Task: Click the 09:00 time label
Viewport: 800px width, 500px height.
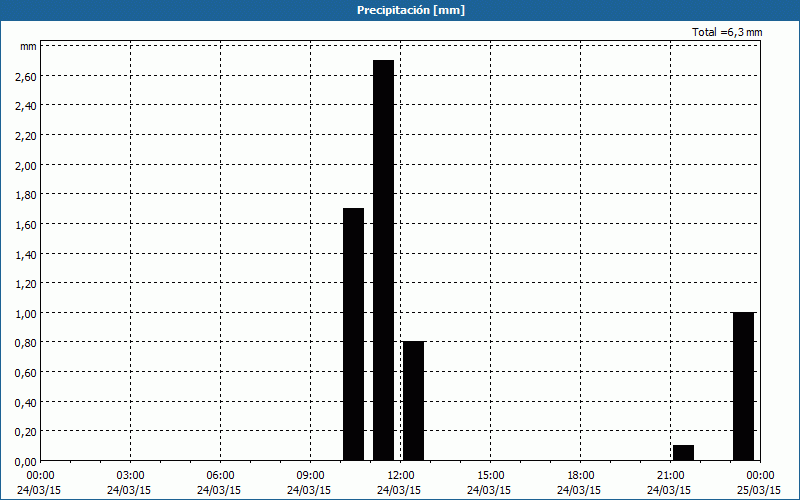Action: click(311, 476)
